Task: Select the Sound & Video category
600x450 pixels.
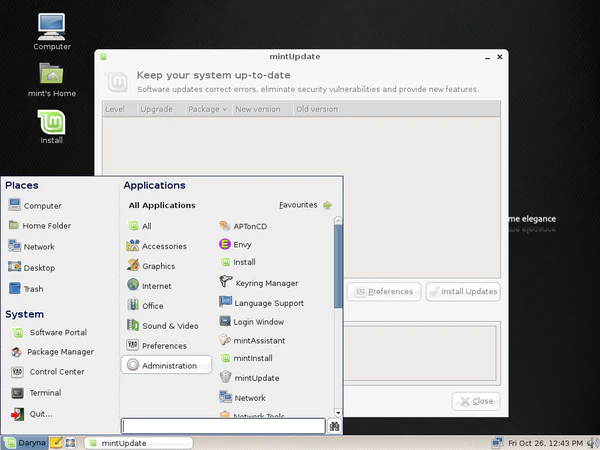Action: pos(169,325)
